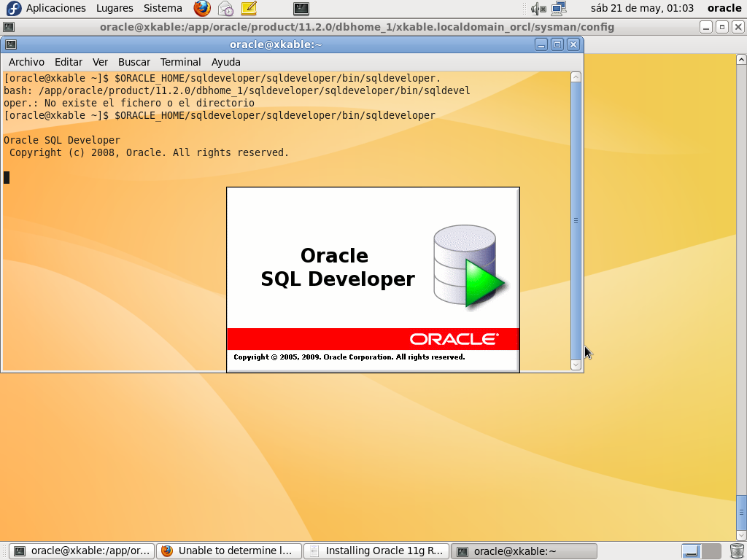
Task: Switch to Installing Oracle 11g taskbar item
Action: pyautogui.click(x=377, y=551)
